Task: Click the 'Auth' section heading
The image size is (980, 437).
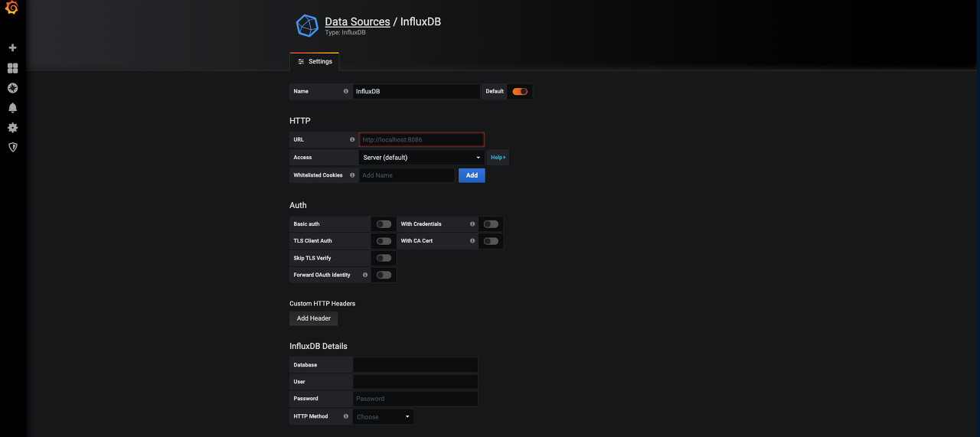Action: point(298,205)
